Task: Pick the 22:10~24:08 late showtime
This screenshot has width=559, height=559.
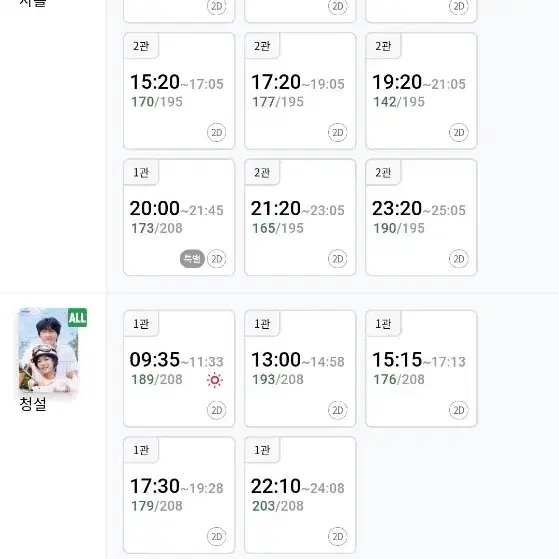Action: click(x=300, y=495)
